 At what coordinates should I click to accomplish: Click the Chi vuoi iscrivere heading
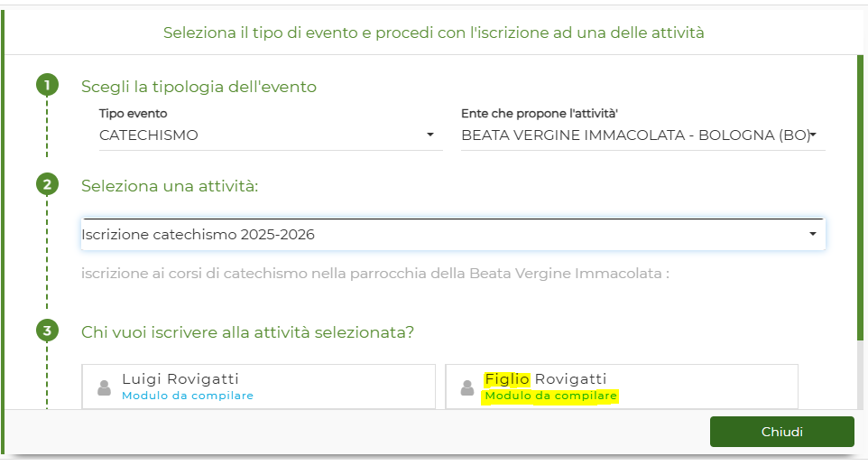247,332
